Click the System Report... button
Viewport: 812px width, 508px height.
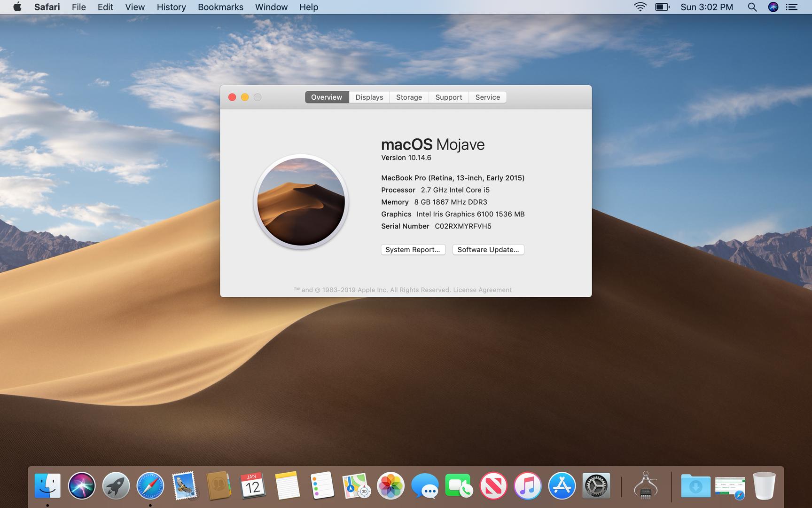(x=413, y=249)
